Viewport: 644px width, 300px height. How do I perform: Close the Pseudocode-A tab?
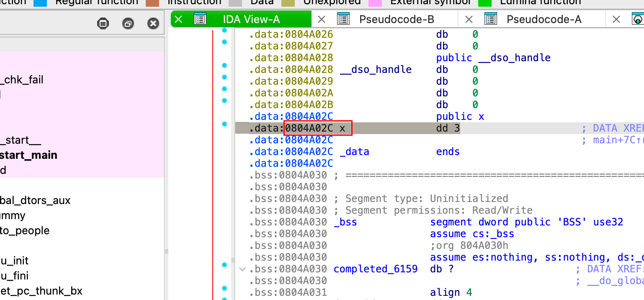469,19
